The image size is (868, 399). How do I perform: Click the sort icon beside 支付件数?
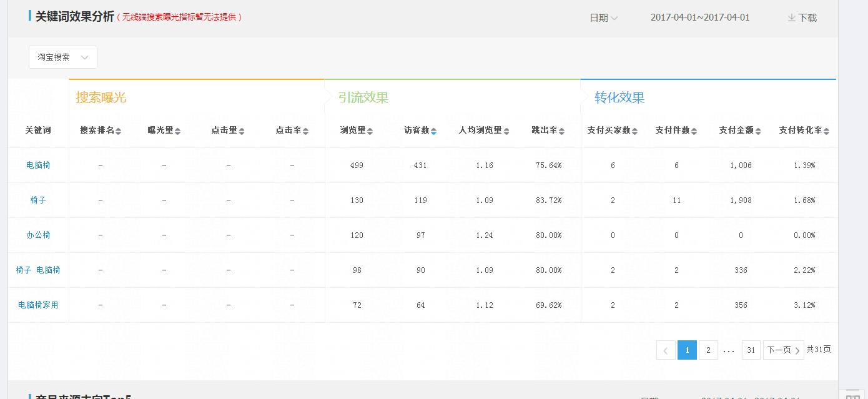tap(693, 131)
